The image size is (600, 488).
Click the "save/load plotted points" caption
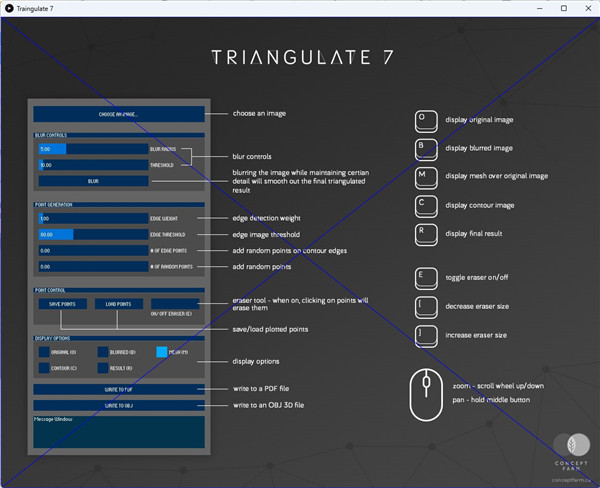270,329
